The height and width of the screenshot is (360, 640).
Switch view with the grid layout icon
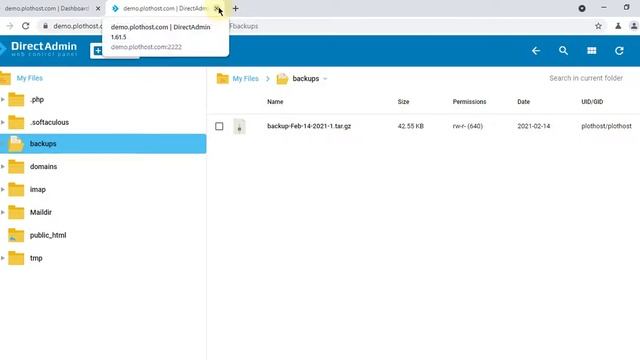point(591,51)
